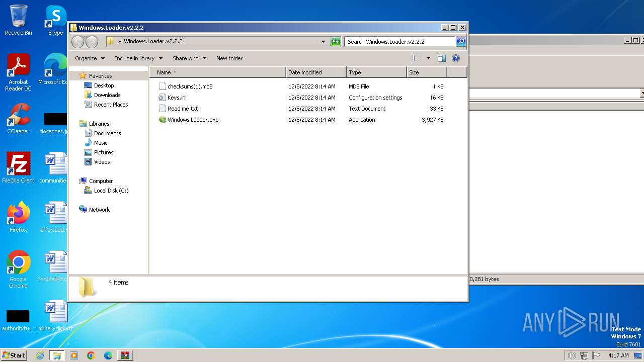Image resolution: width=644 pixels, height=362 pixels.
Task: Select the FileZilla Client shortcut
Action: pyautogui.click(x=18, y=167)
